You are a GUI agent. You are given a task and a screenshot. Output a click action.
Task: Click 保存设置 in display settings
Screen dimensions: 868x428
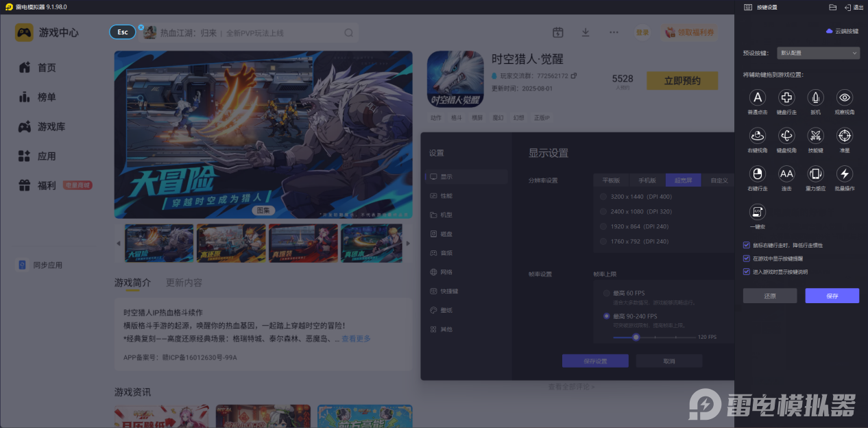595,361
